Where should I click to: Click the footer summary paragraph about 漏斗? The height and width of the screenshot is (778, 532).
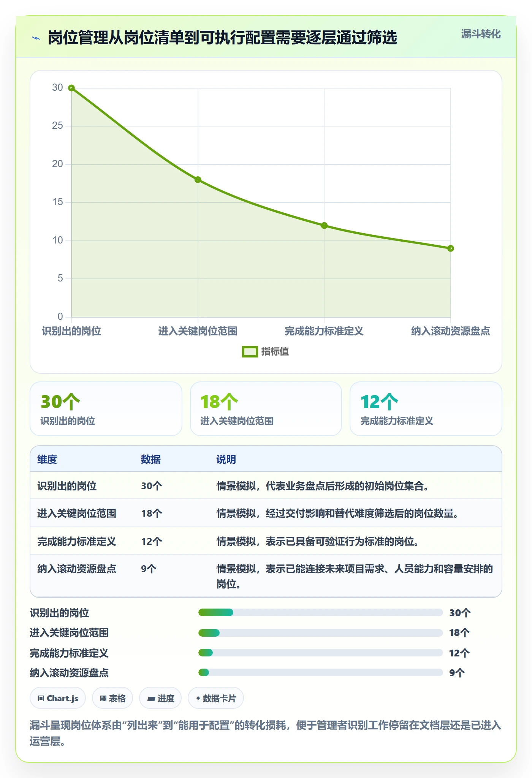[x=266, y=733]
